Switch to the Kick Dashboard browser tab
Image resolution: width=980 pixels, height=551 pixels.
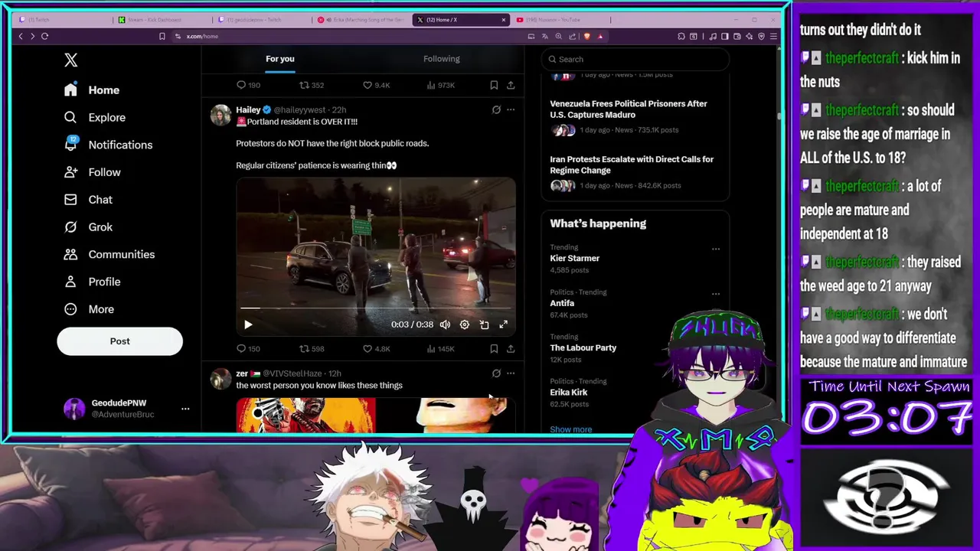pos(161,20)
